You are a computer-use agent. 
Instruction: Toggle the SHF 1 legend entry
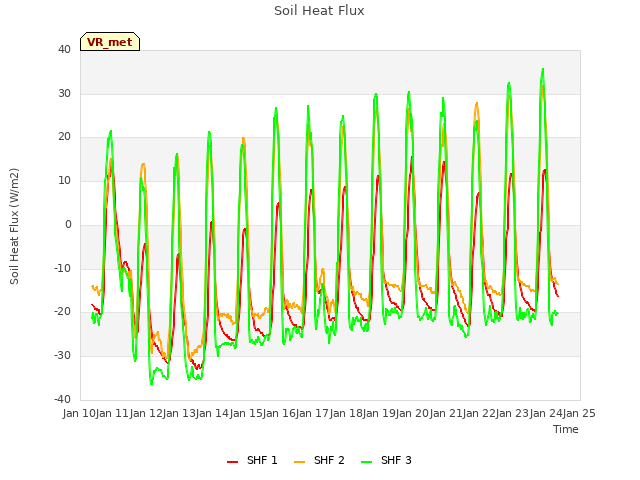252,460
